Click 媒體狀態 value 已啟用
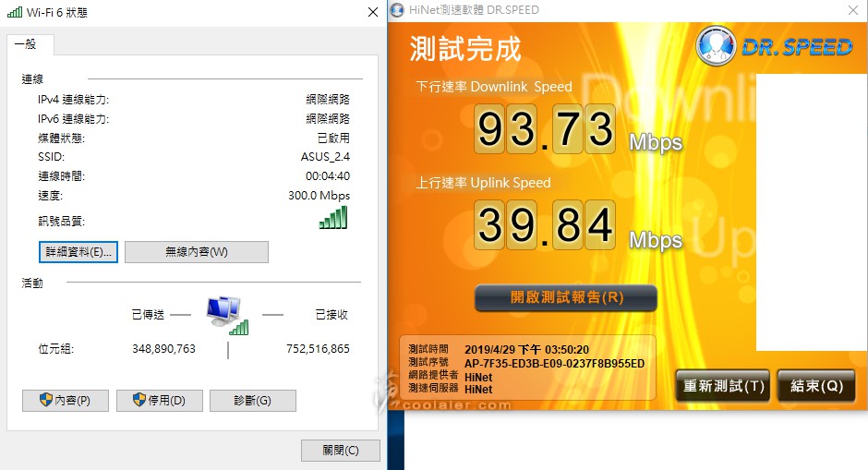Image resolution: width=868 pixels, height=470 pixels. 333,138
